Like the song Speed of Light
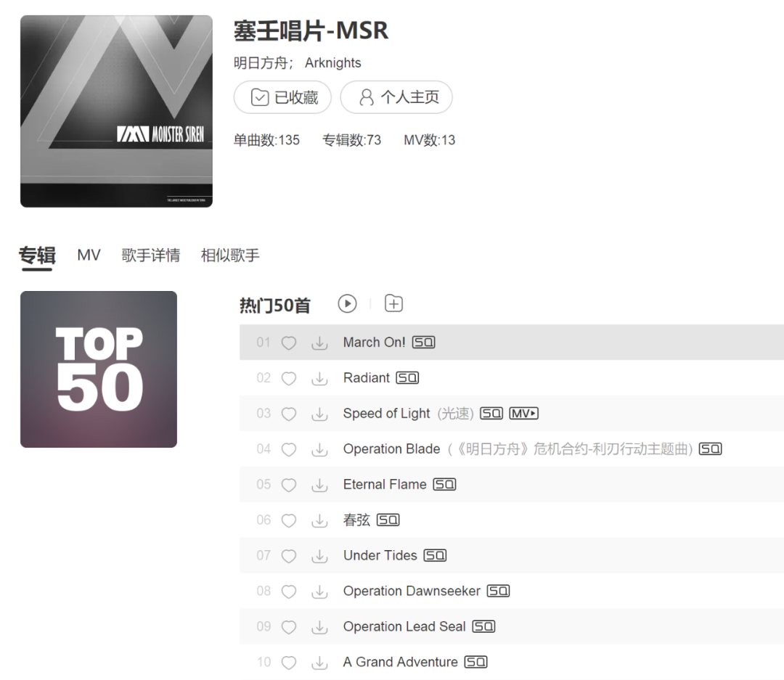This screenshot has height=680, width=784. coord(288,414)
